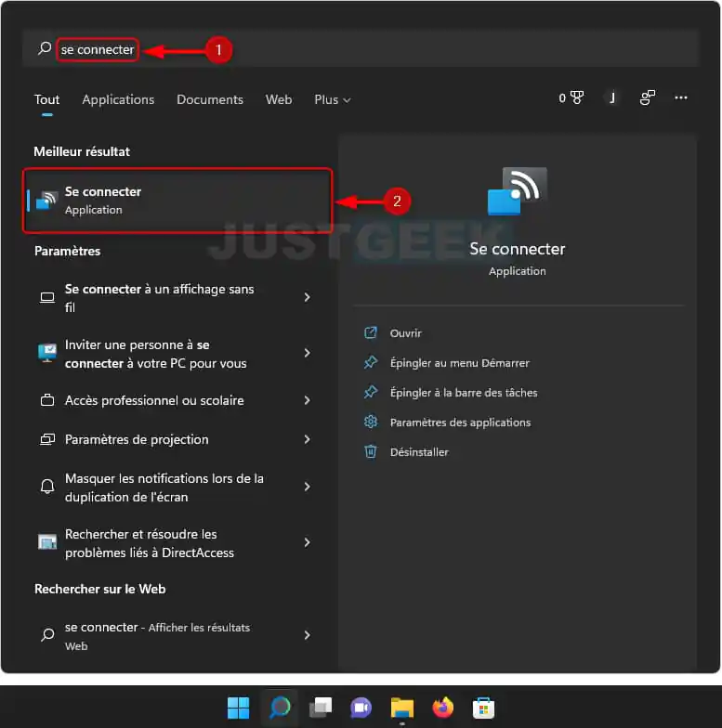Click the trash icon beside Désinstaller
This screenshot has height=728, width=722.
tap(370, 451)
